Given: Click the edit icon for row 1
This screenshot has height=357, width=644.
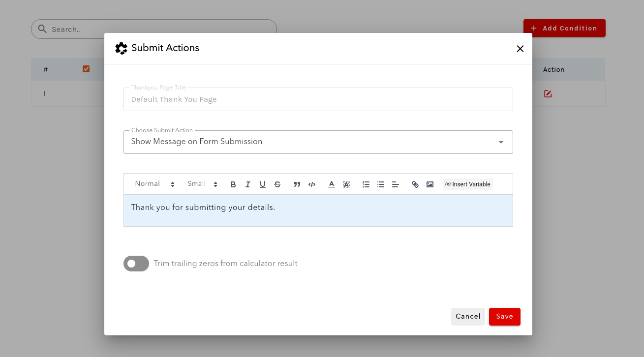Looking at the screenshot, I should click(x=548, y=93).
